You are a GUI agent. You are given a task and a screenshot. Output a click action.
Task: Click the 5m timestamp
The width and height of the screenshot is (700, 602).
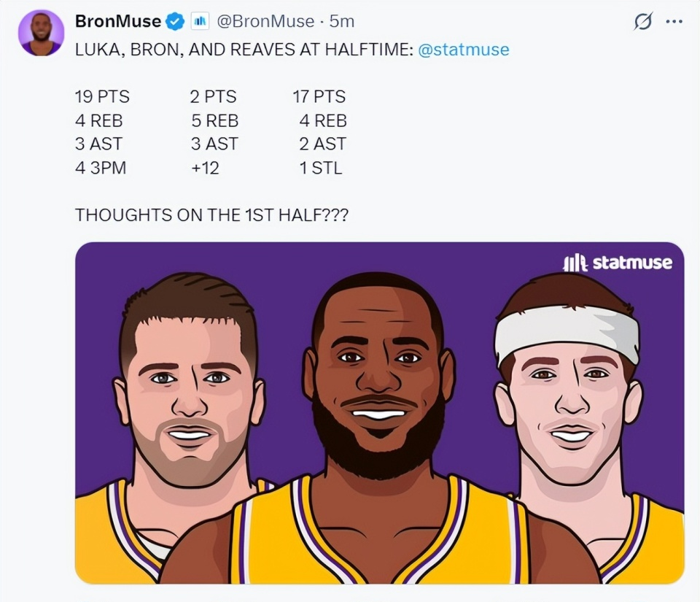pyautogui.click(x=341, y=22)
